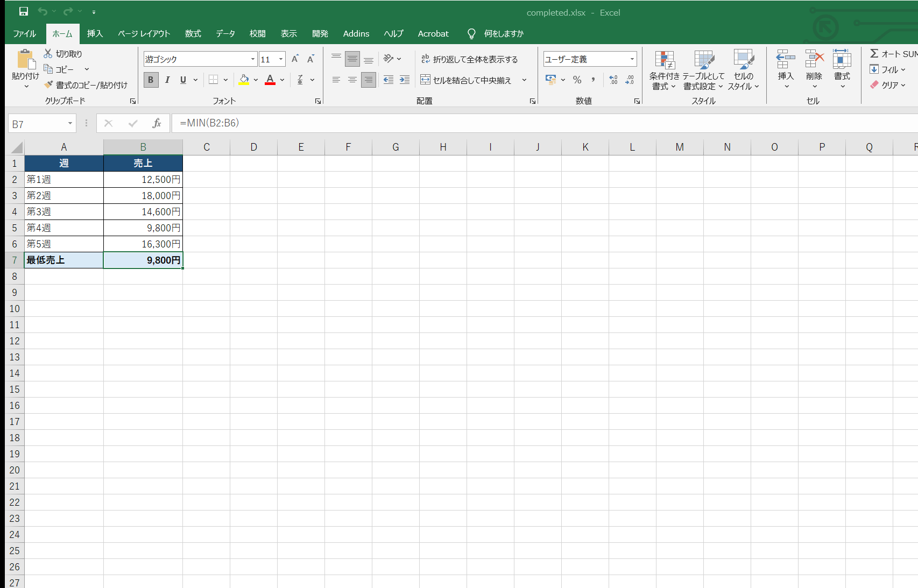Toggle top vertical alignment
The image size is (918, 588).
click(336, 58)
